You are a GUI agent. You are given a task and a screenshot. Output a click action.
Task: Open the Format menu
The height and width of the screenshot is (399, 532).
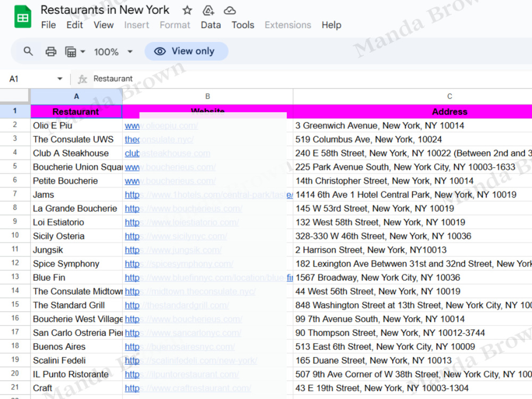click(175, 25)
